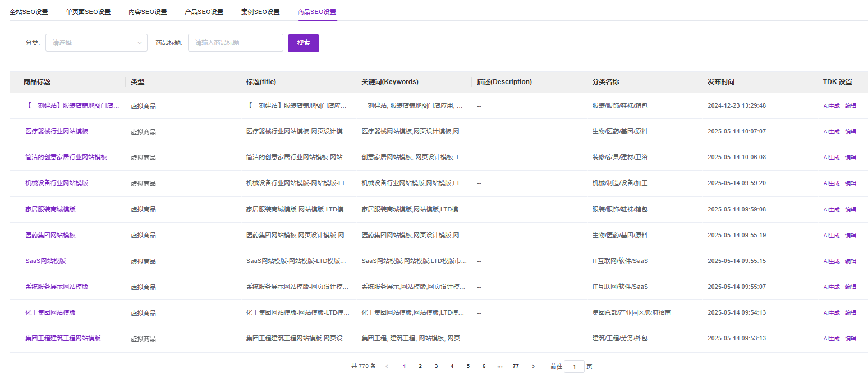Select the 产品SEO设置 tab

tap(204, 12)
